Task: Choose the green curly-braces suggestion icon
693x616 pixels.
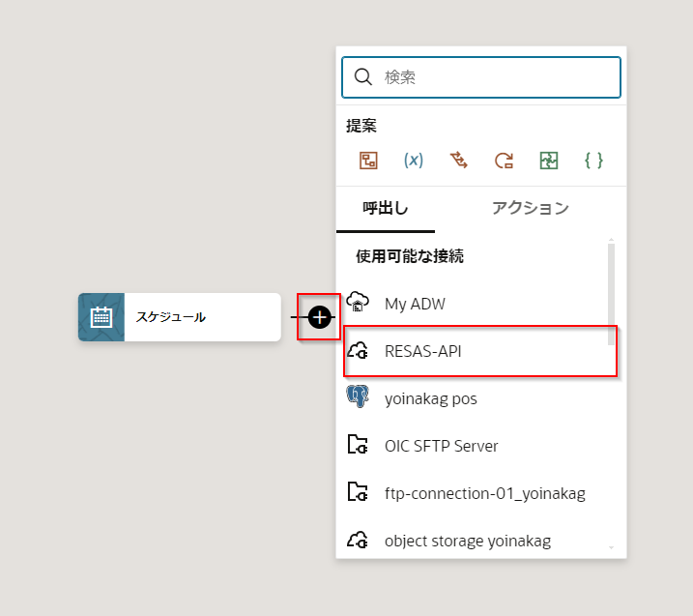Action: 593,161
